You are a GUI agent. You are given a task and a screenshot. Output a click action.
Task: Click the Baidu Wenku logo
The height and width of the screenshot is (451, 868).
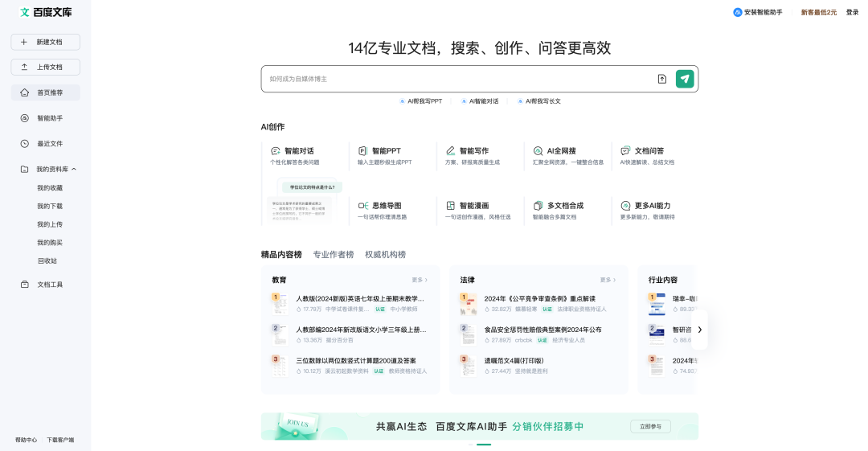coord(46,12)
